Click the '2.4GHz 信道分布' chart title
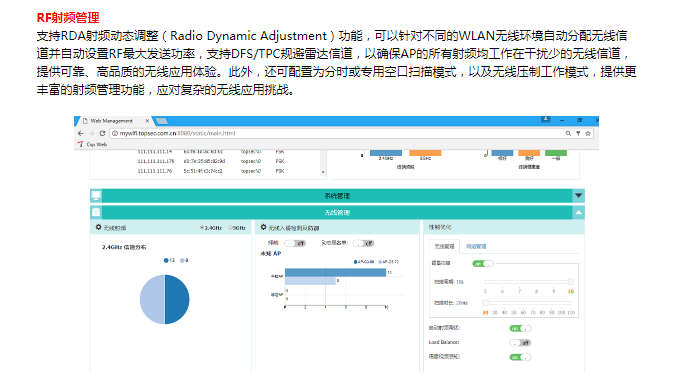Screen dimensions: 691x392 [124, 247]
